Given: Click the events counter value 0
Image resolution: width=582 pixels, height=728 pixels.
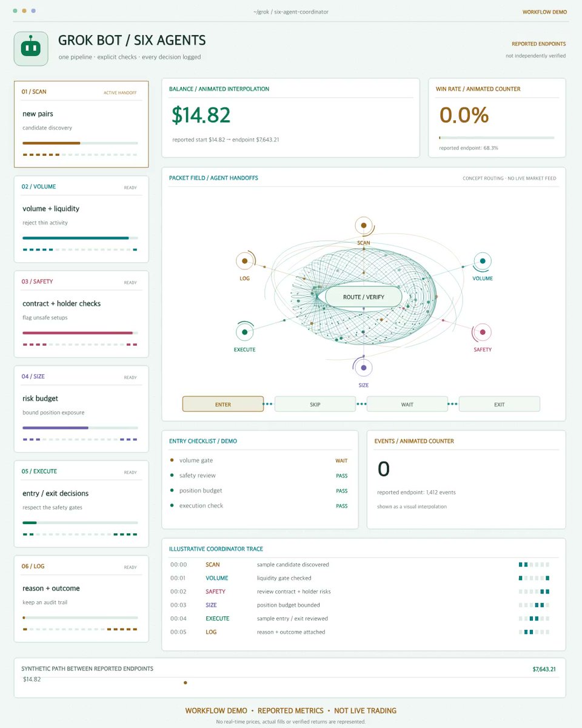Looking at the screenshot, I should pos(384,468).
